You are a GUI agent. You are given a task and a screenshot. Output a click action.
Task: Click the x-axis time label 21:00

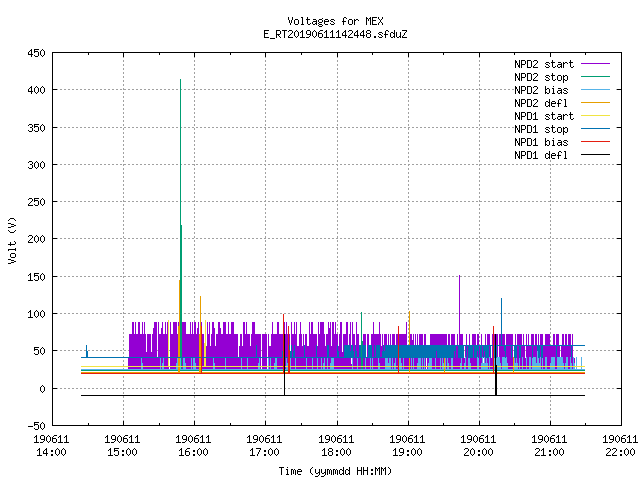tap(549, 453)
